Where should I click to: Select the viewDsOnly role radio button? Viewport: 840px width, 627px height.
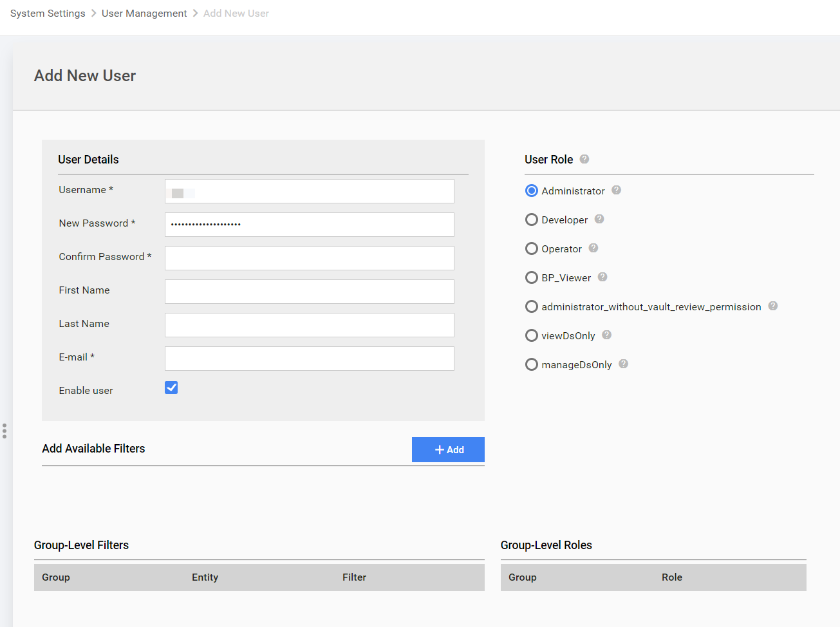[x=532, y=335]
